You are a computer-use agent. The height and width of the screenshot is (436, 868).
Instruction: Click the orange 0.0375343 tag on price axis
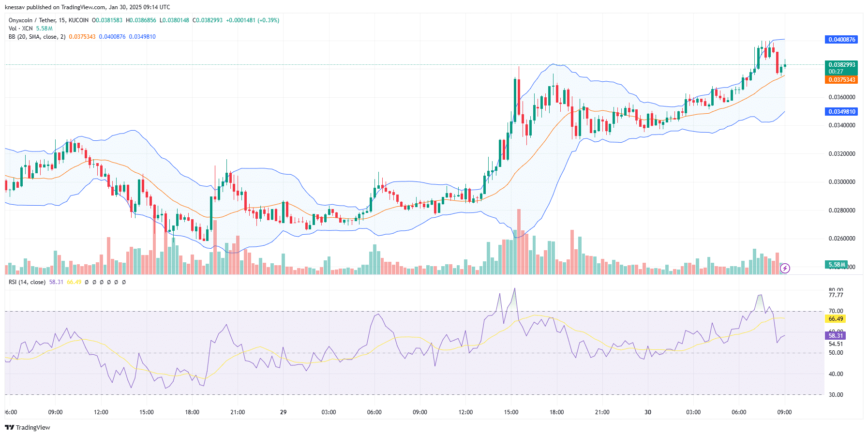click(841, 80)
